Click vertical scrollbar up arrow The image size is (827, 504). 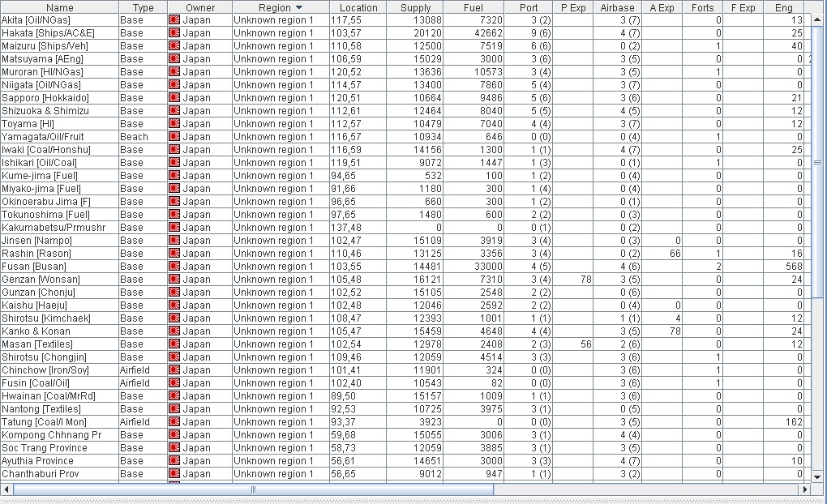tap(817, 20)
